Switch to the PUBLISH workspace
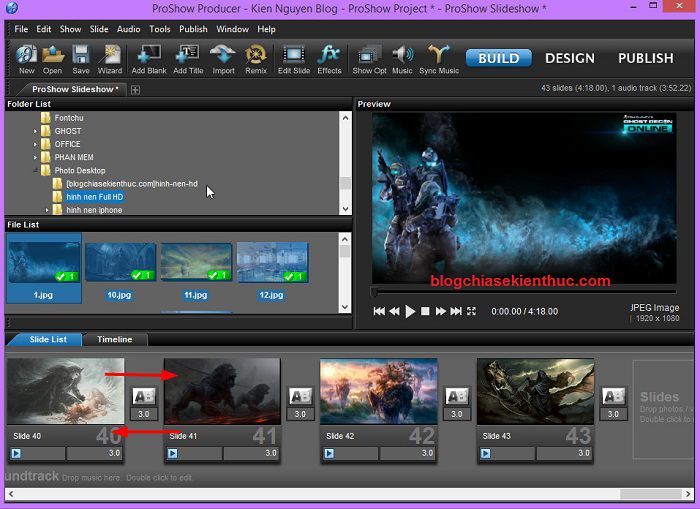This screenshot has width=700, height=509. tap(646, 58)
